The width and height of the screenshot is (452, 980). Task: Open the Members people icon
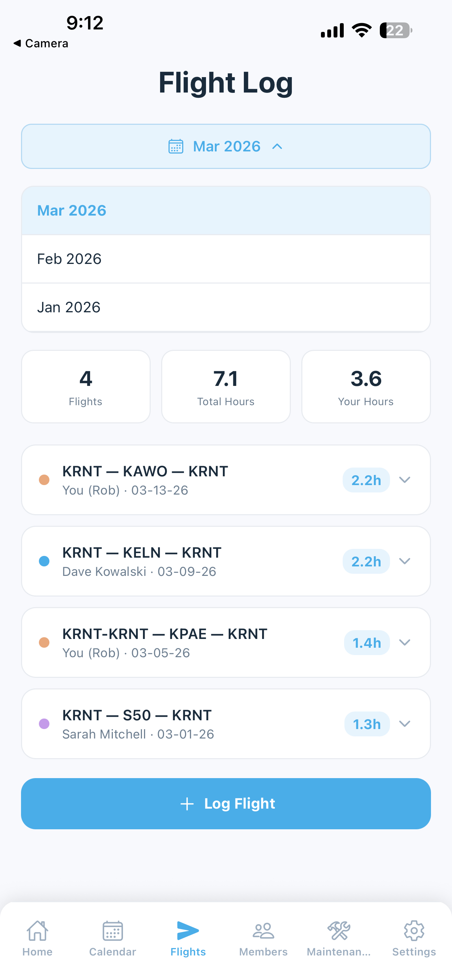263,931
